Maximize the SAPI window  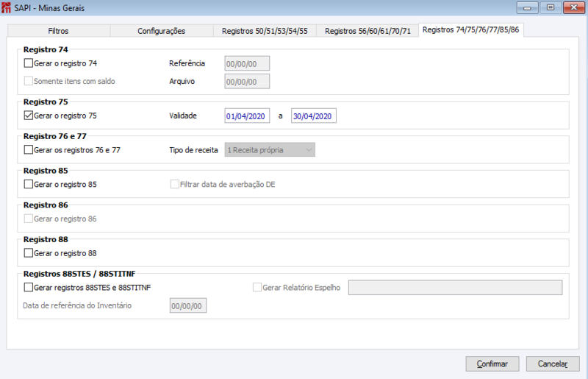click(x=550, y=8)
